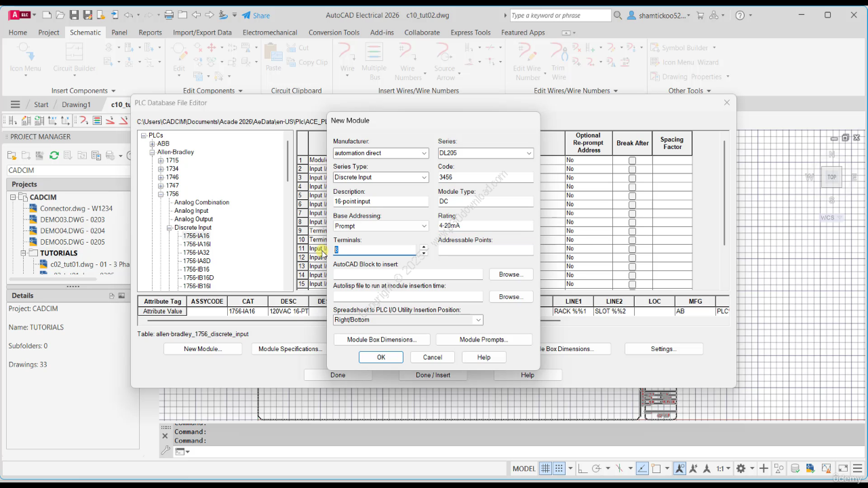Check the Break After box in second row
Screen dimensions: 868x488
click(x=632, y=169)
